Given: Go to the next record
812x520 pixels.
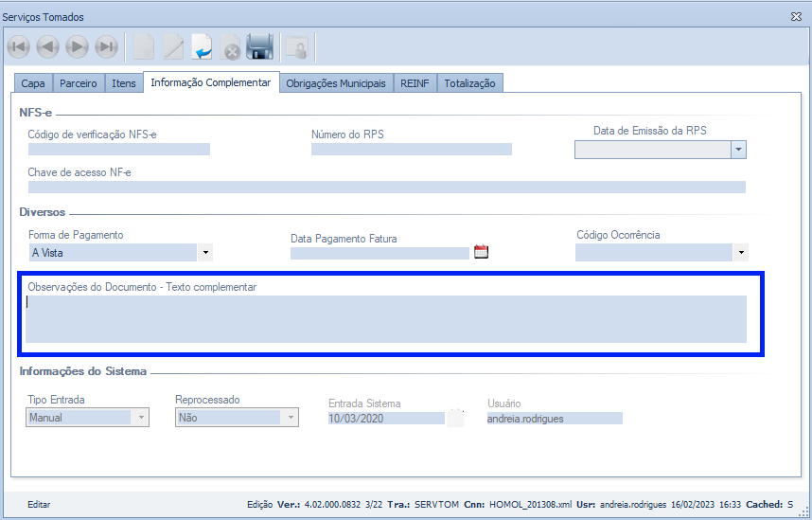Looking at the screenshot, I should (78, 46).
